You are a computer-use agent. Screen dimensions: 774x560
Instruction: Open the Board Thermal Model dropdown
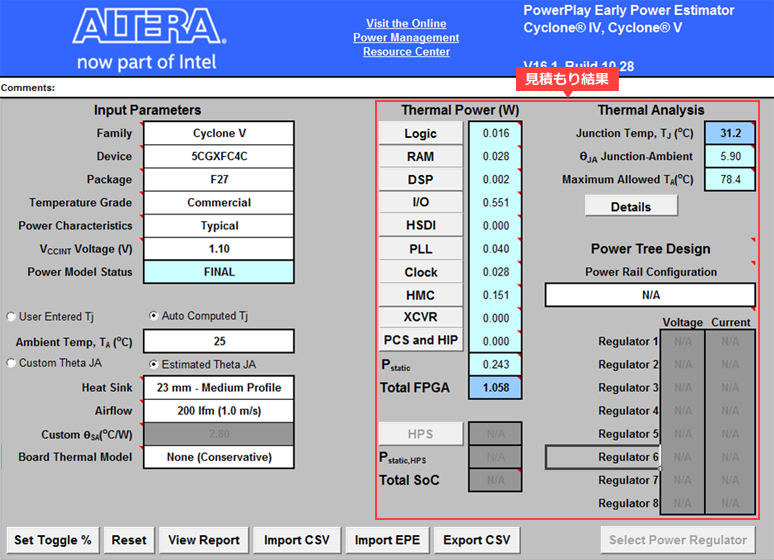219,457
